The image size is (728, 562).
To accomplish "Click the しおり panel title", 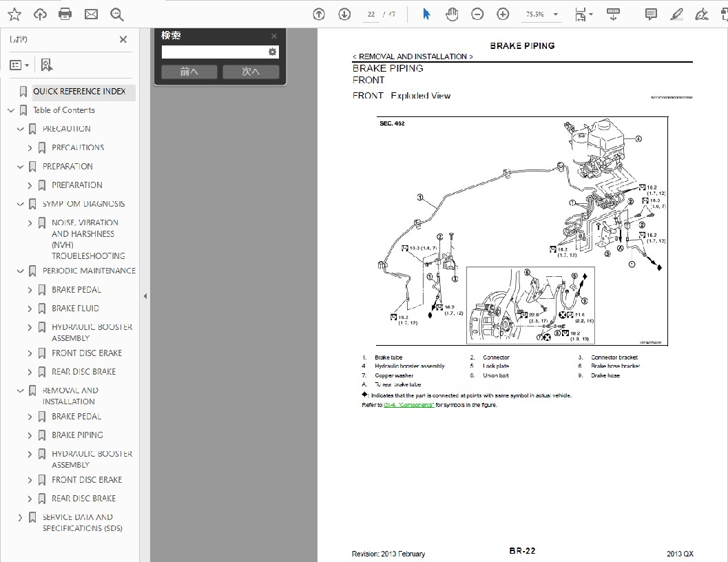I will [19, 39].
